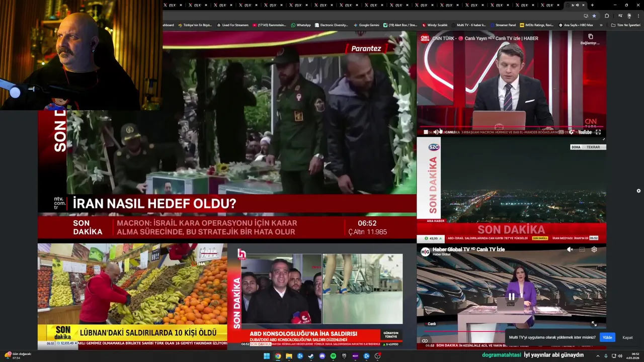Open Spotify from the taskbar
The image size is (644, 362).
pos(333,356)
